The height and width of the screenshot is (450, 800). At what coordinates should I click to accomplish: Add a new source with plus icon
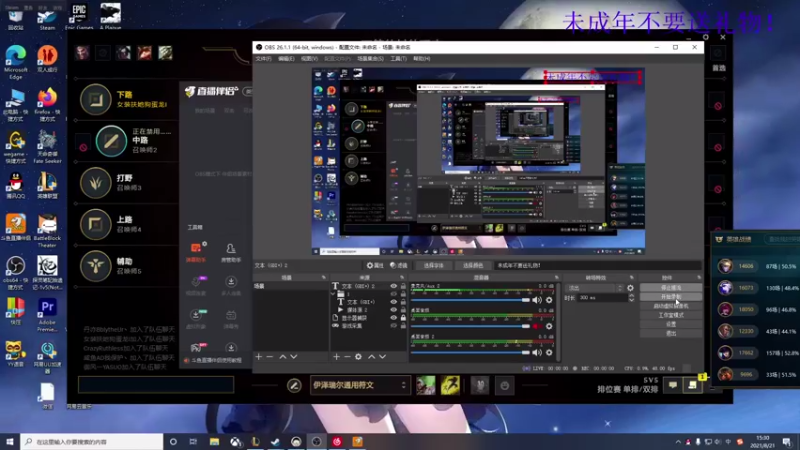click(x=336, y=357)
